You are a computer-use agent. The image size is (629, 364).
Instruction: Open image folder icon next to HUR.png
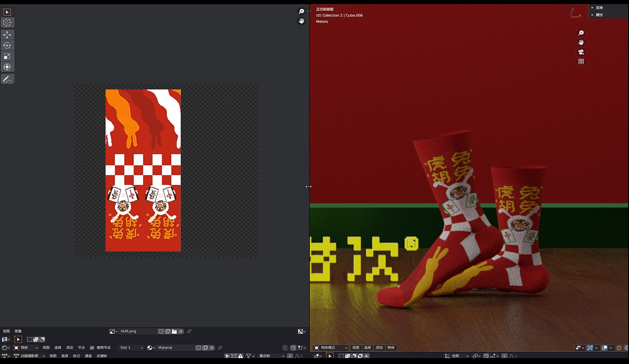174,332
